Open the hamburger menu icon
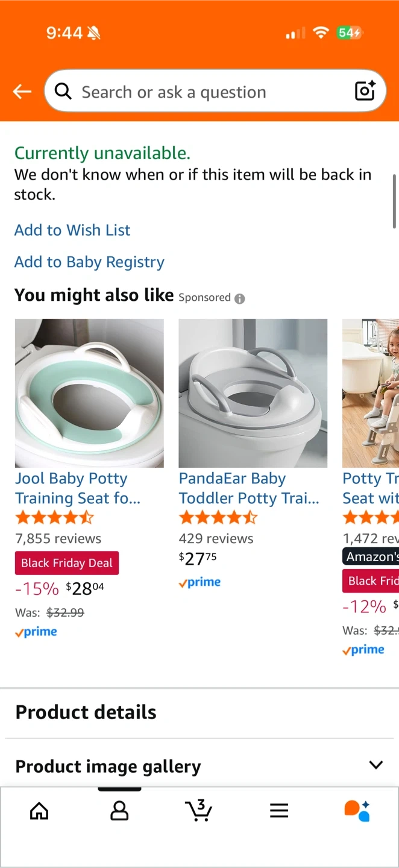Viewport: 399px width, 868px height. tap(279, 811)
